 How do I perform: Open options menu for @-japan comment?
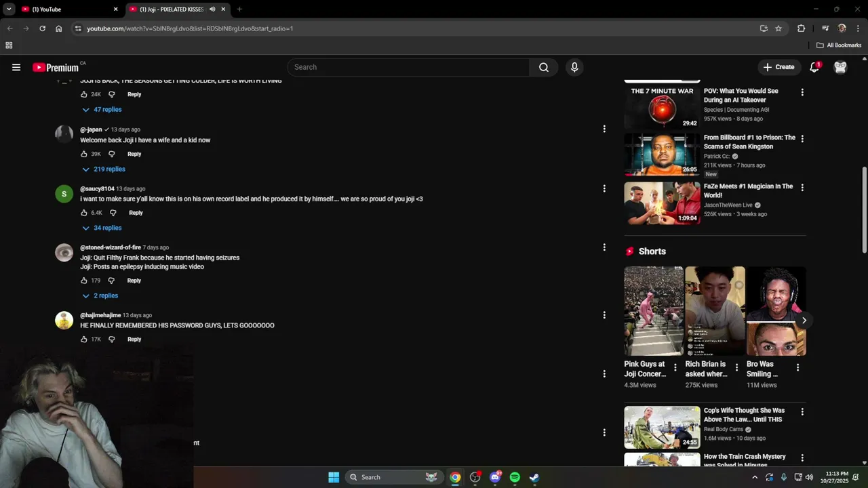pyautogui.click(x=604, y=129)
